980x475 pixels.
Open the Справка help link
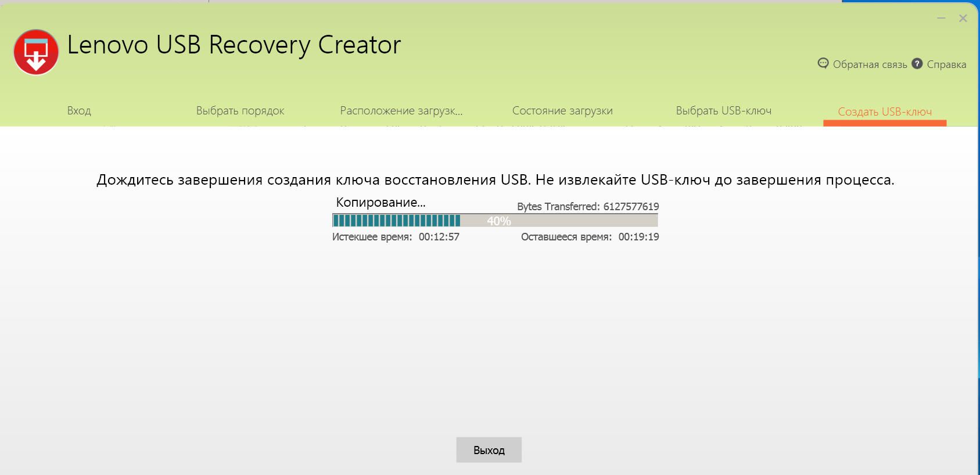point(946,64)
